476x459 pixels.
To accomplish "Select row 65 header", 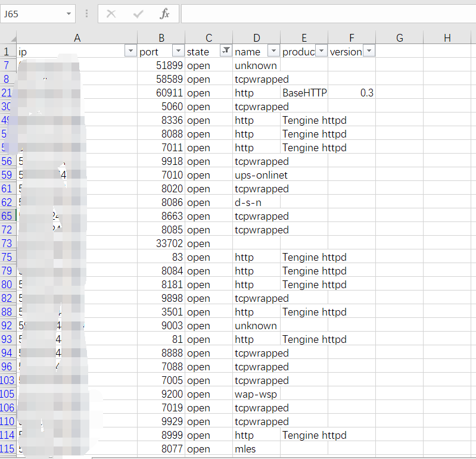I will point(8,216).
